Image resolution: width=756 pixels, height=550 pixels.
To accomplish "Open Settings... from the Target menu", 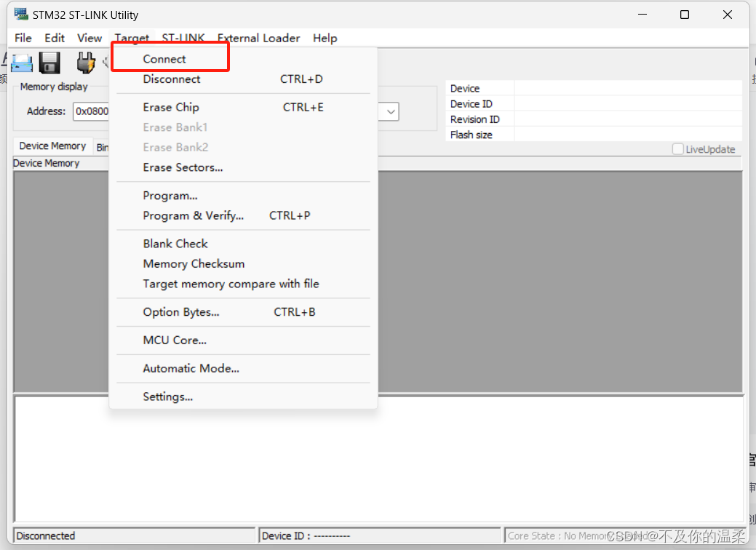I will point(244,396).
